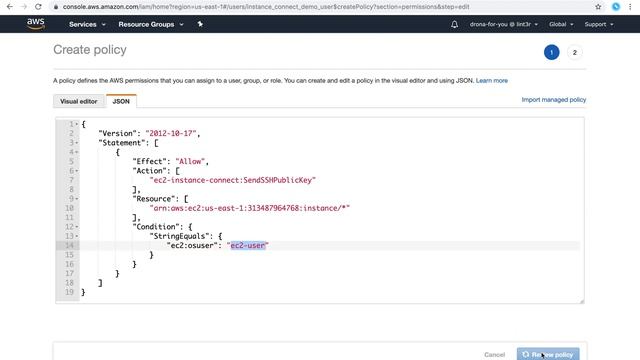Collapse the Condition fold on line 12
Viewport: 640px width, 360px height.
pyautogui.click(x=77, y=227)
